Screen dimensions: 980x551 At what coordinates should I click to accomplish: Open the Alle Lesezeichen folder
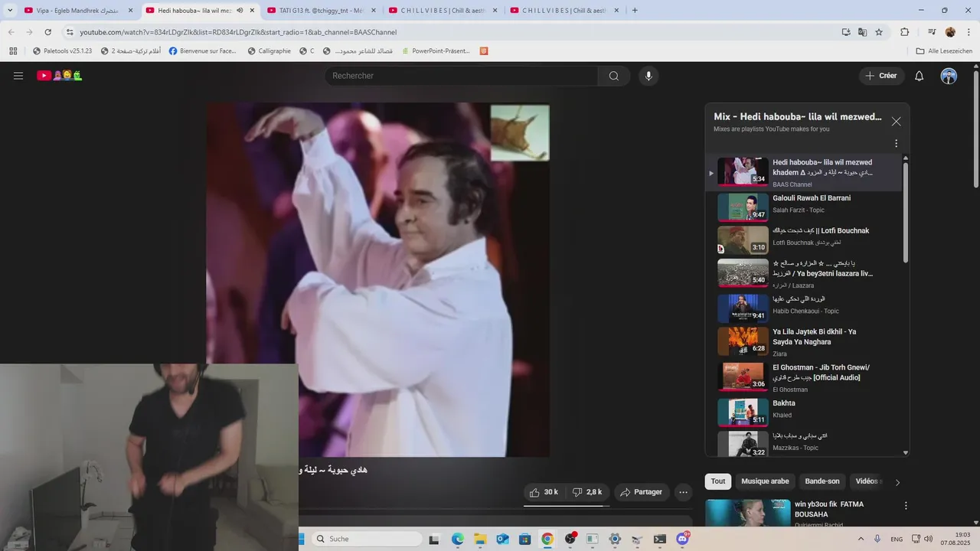pyautogui.click(x=944, y=51)
